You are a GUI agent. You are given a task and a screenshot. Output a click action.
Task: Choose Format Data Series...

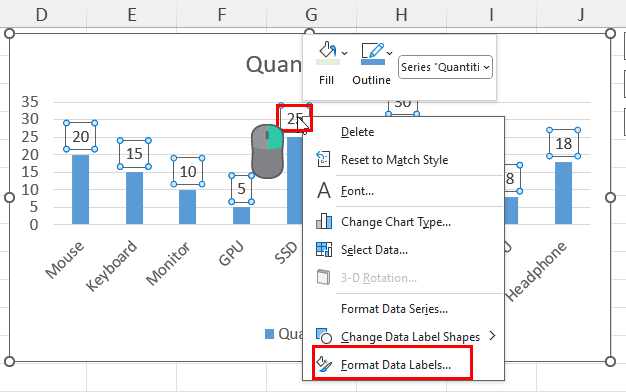[404, 309]
